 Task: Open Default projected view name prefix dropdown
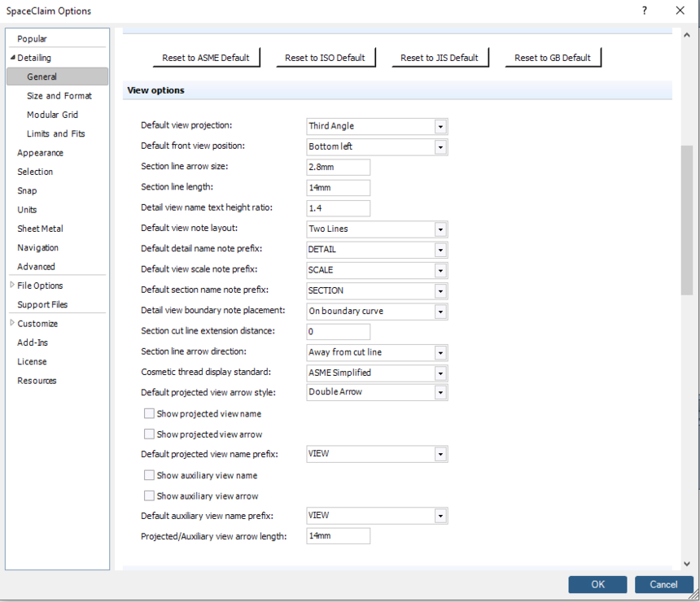point(440,454)
